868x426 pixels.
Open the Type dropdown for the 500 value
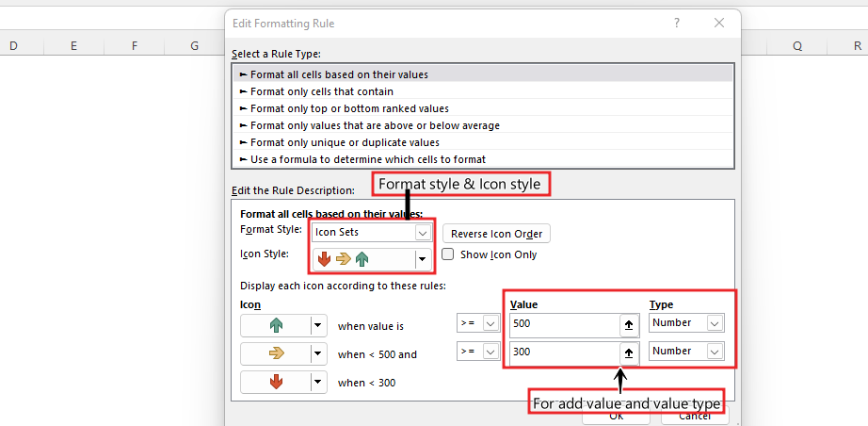715,323
